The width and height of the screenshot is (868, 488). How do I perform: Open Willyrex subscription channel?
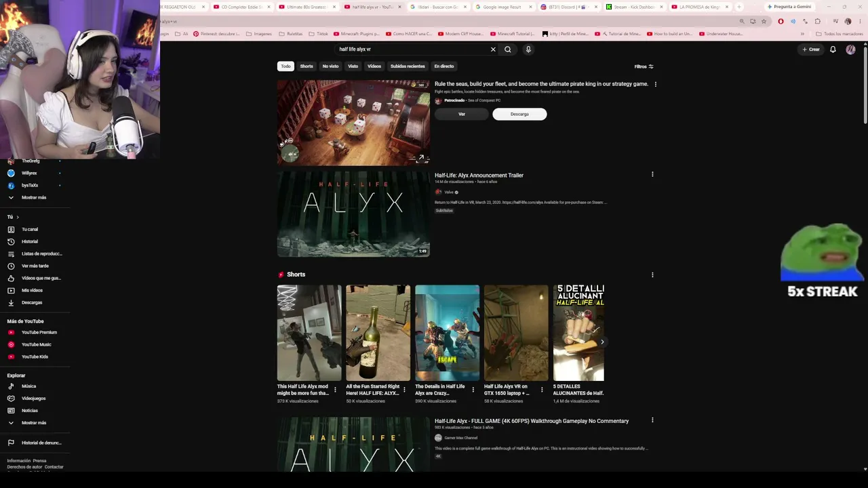coord(29,173)
